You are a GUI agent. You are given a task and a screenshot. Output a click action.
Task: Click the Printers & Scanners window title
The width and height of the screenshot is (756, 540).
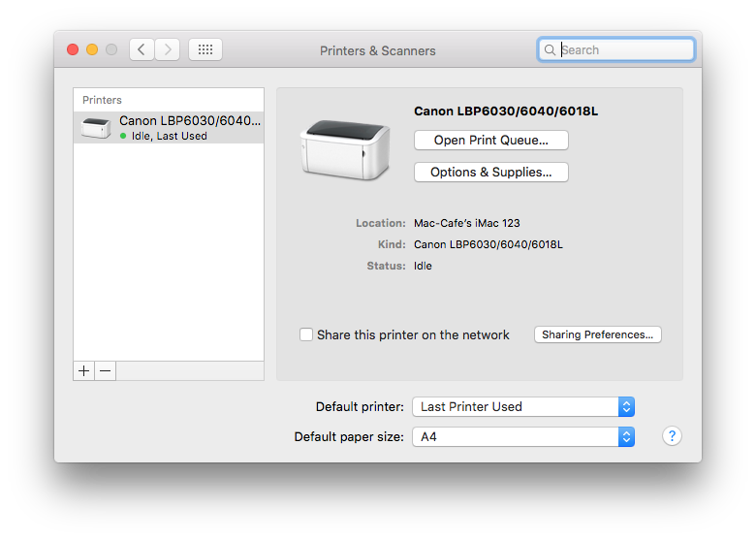tap(378, 50)
